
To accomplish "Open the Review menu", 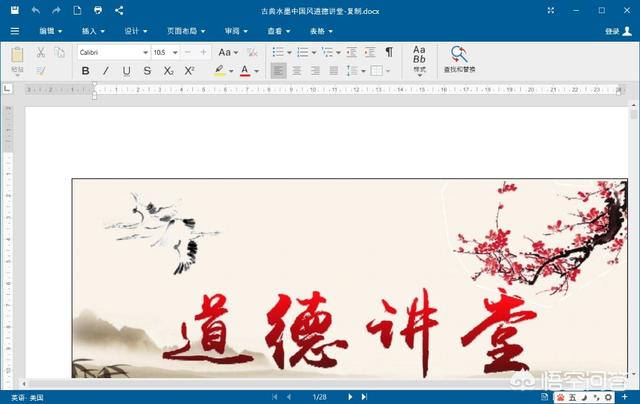I will [236, 31].
